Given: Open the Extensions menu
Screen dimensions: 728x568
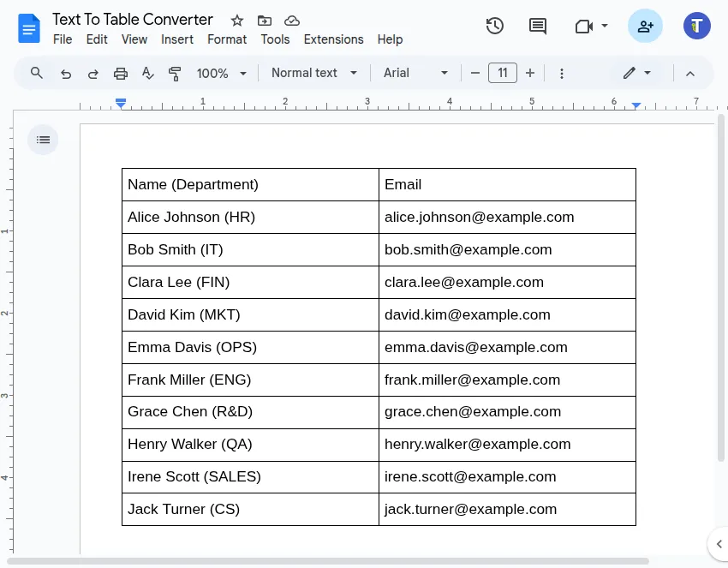Looking at the screenshot, I should point(333,39).
